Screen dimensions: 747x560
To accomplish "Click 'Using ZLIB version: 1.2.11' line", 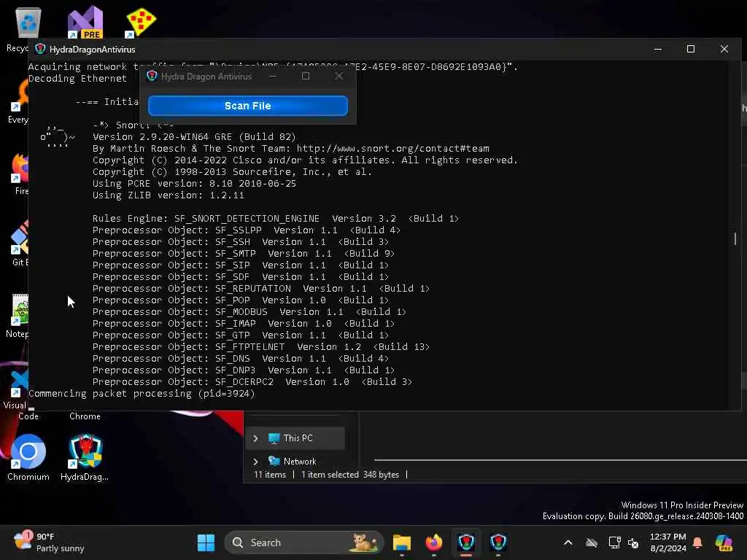I will (169, 195).
